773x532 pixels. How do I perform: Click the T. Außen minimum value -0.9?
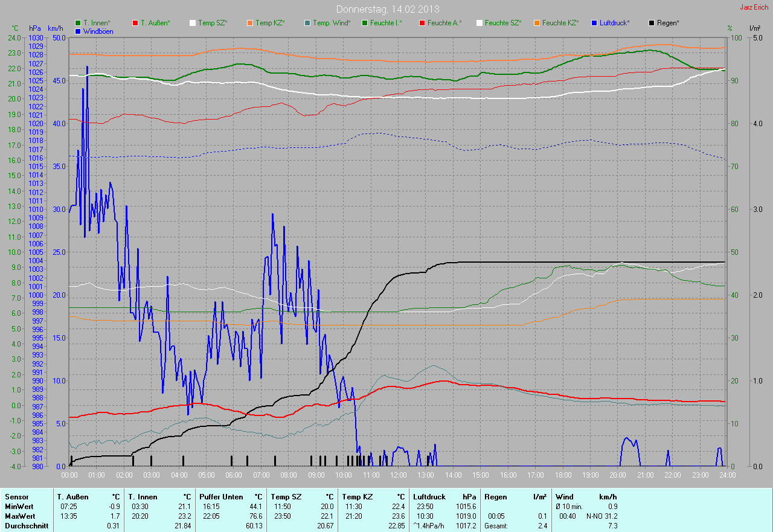coord(113,507)
